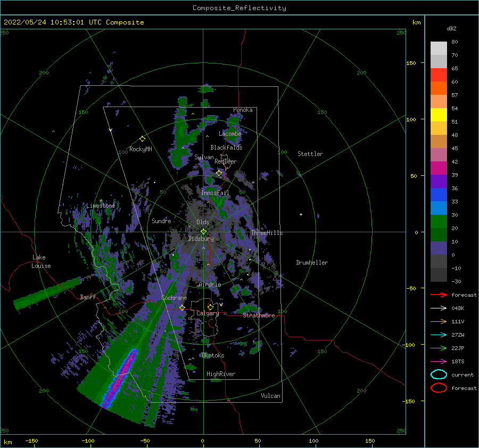
Task: Click the Stettler label on the map
Action: point(310,154)
